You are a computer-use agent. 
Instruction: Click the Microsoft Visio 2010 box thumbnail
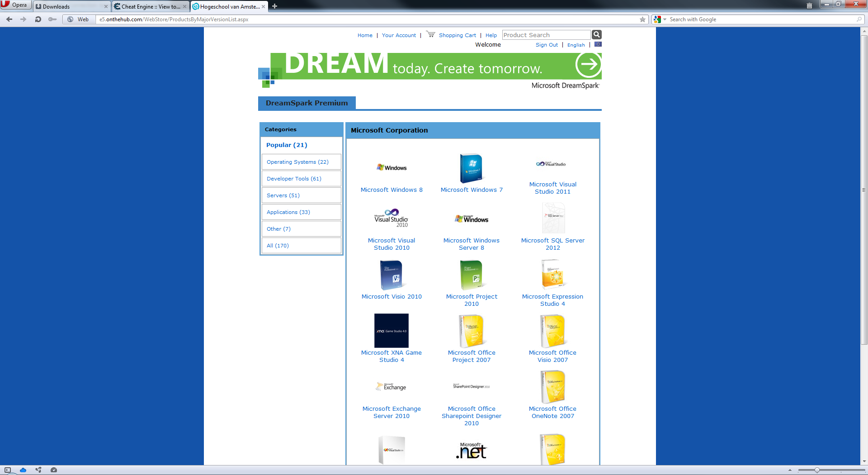pos(391,275)
